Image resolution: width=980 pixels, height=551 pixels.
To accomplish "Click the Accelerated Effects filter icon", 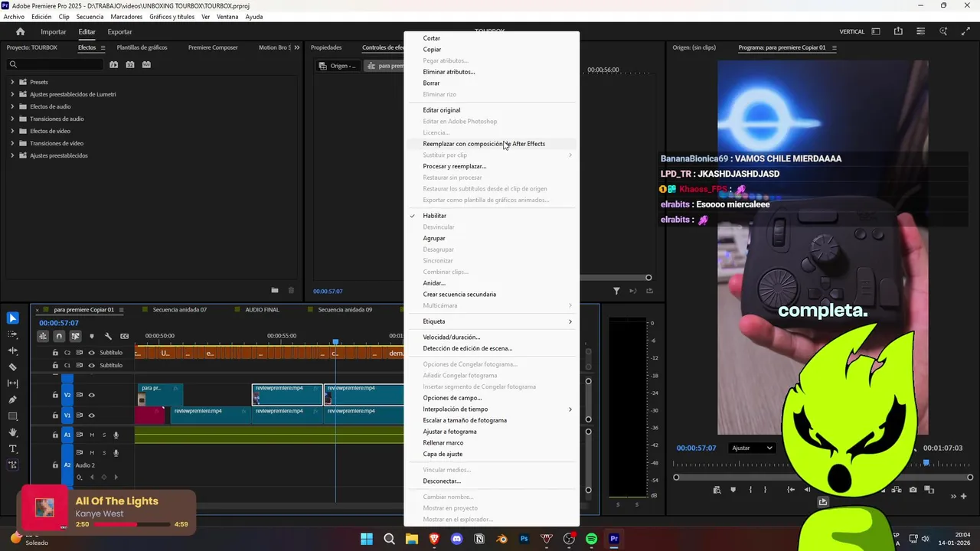I will point(113,64).
